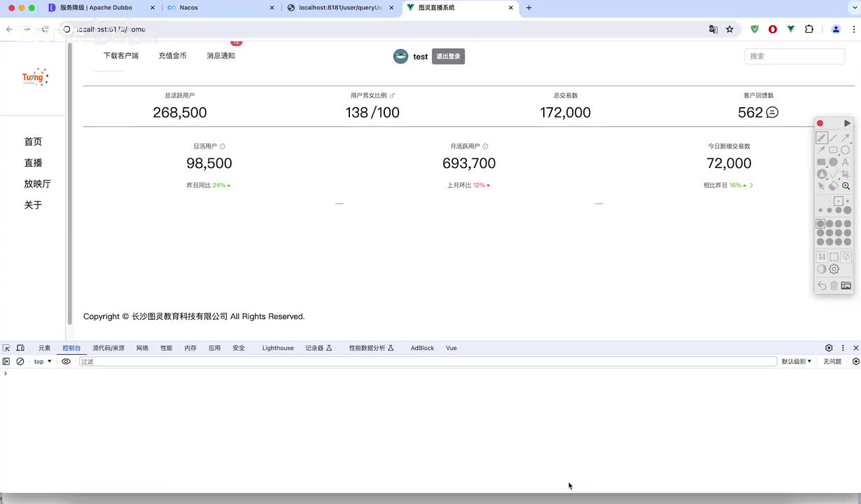The image size is (861, 504).
Task: Bookmark this page with the star
Action: pos(729,29)
